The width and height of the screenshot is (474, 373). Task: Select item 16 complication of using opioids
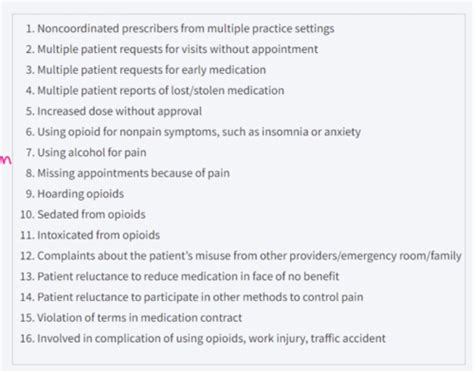203,339
